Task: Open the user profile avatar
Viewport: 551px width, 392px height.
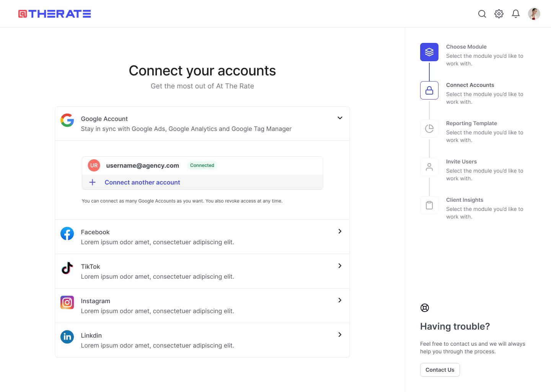Action: point(534,14)
